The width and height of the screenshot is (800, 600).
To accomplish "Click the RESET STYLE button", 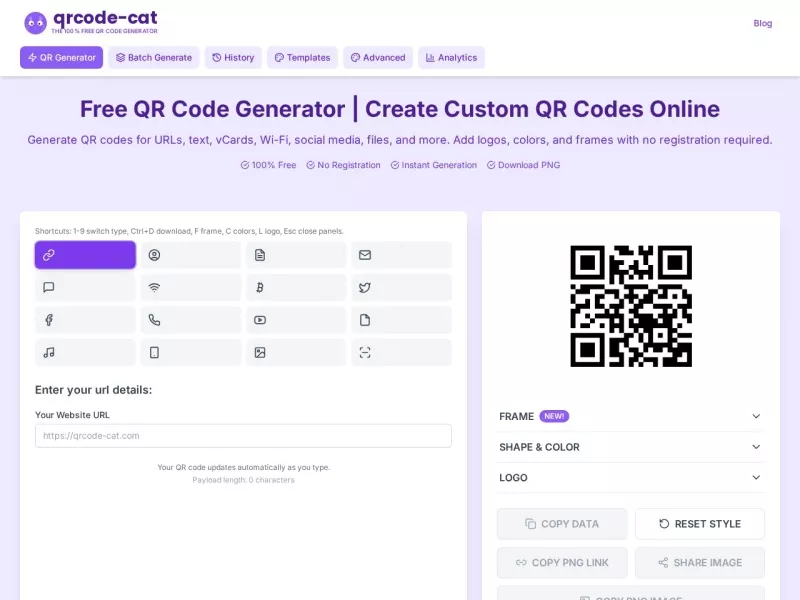I will [700, 524].
